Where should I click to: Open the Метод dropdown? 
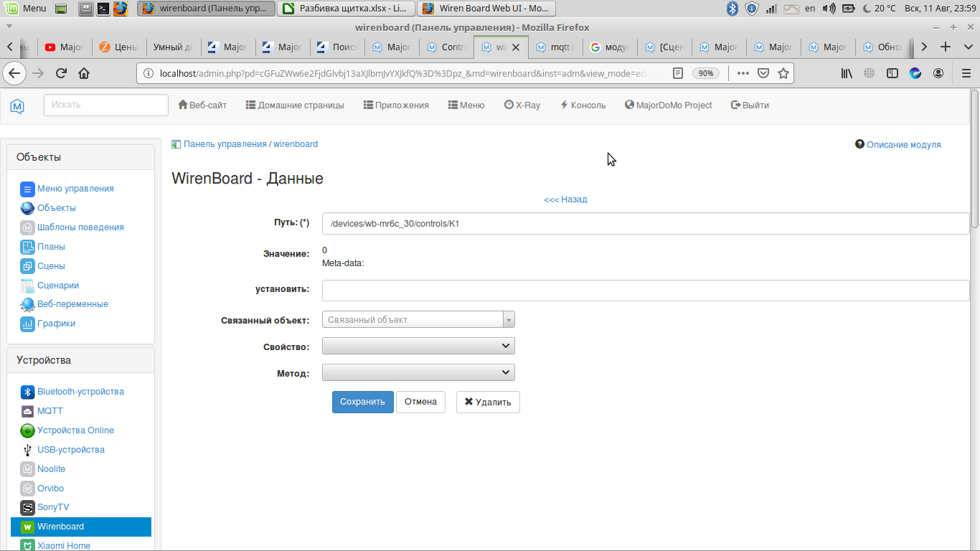point(418,373)
